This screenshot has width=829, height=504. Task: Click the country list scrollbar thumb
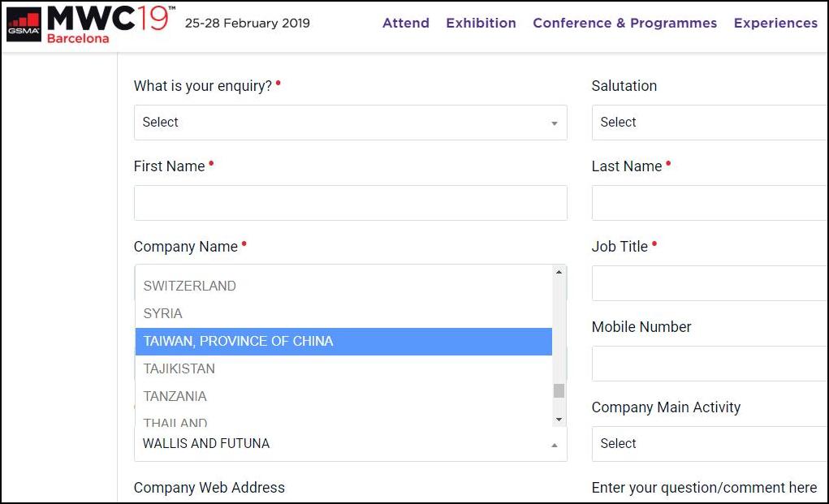click(x=559, y=390)
